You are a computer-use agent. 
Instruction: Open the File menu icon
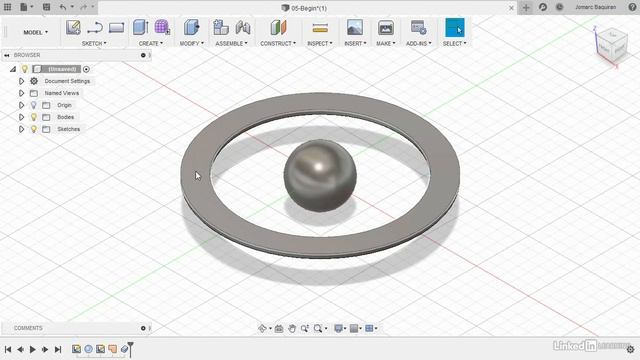[x=24, y=7]
